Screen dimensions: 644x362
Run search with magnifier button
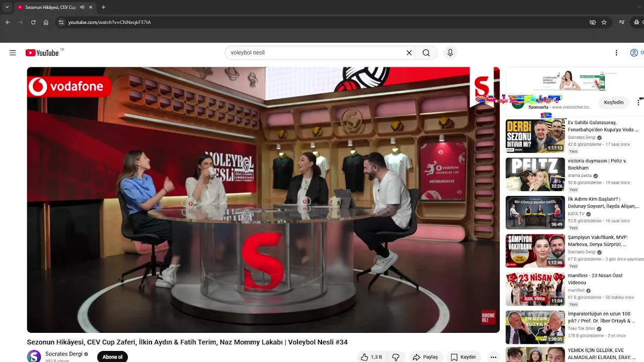tap(426, 53)
